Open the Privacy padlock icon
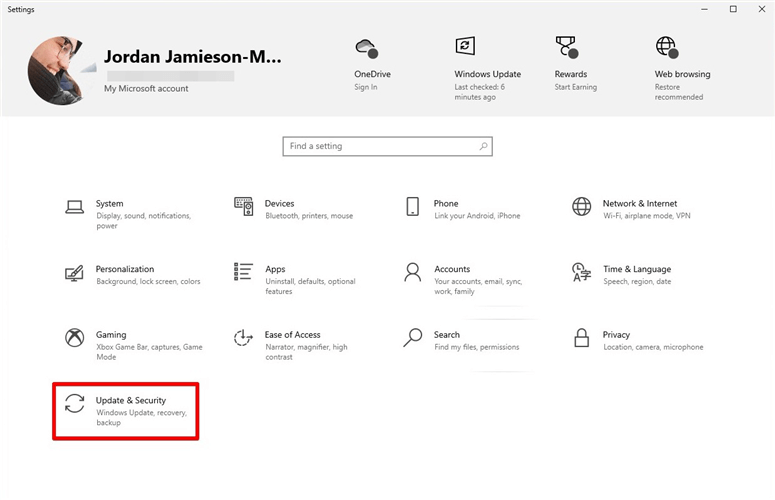This screenshot has height=500, width=775. (582, 338)
